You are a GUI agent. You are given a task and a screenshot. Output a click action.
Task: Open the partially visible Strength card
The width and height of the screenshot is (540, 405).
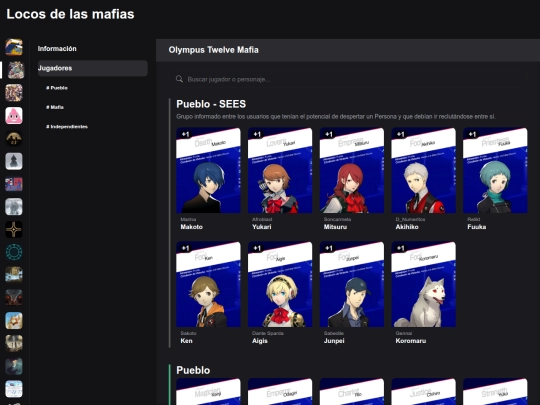(x=495, y=392)
